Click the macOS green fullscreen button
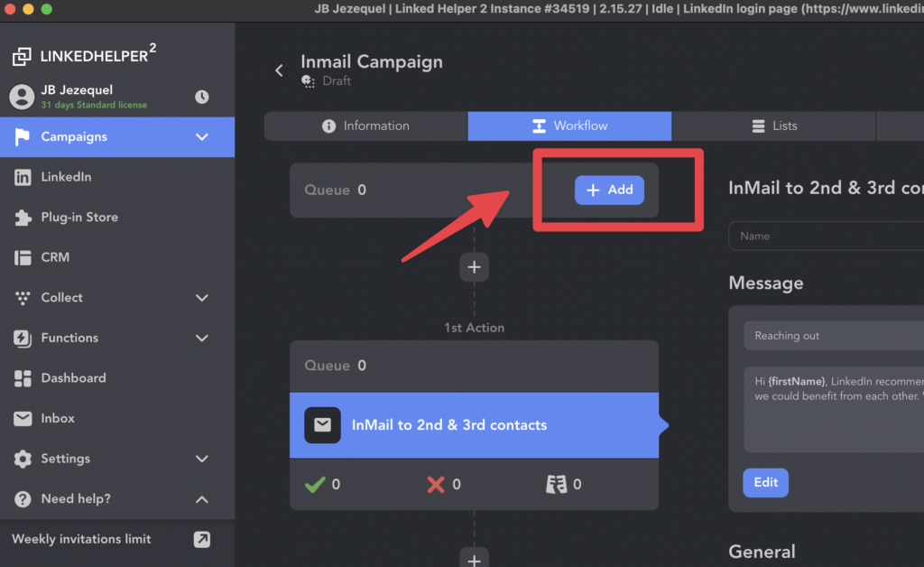Viewport: 924px width, 567px height. 47,9
